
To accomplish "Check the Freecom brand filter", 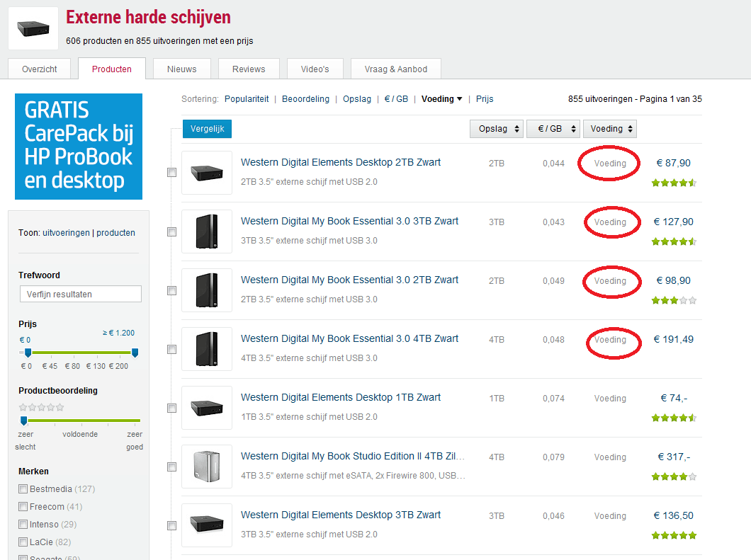I will (23, 506).
